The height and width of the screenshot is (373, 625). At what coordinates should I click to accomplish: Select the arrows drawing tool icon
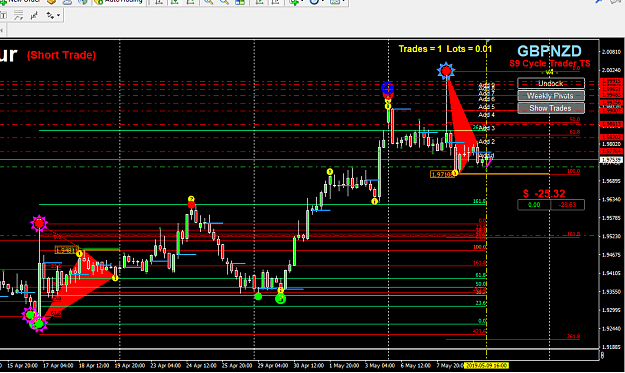[50, 16]
